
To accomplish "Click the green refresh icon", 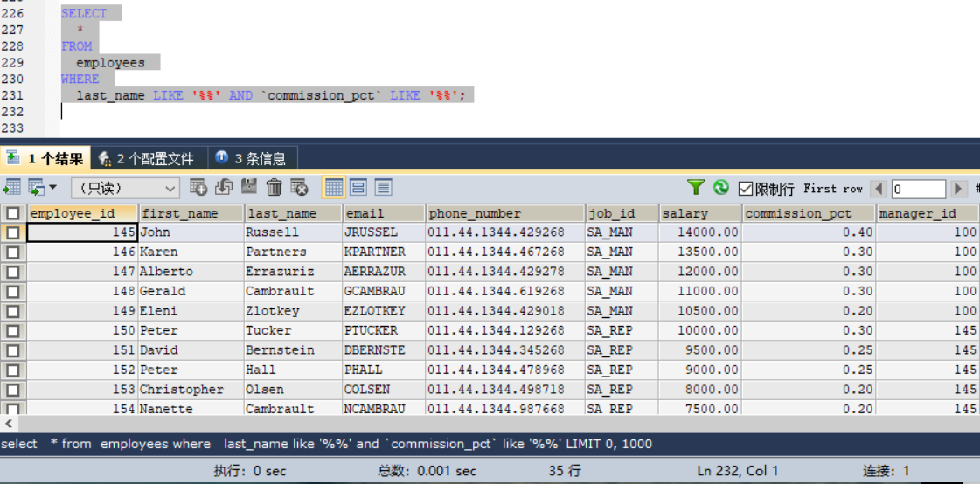I will (x=721, y=187).
